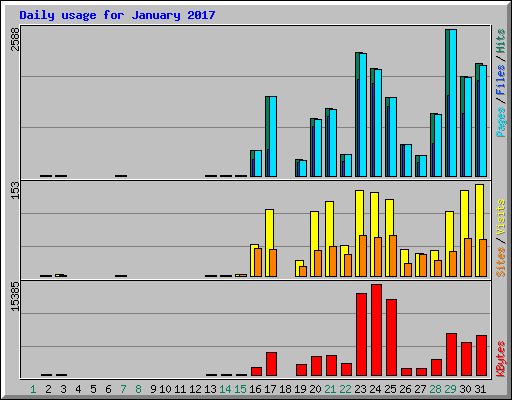
Task: Select green day label 15
Action: (x=240, y=389)
